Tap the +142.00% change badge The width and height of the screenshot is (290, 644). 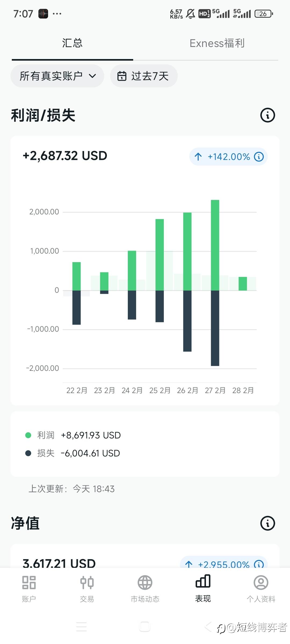pos(228,157)
